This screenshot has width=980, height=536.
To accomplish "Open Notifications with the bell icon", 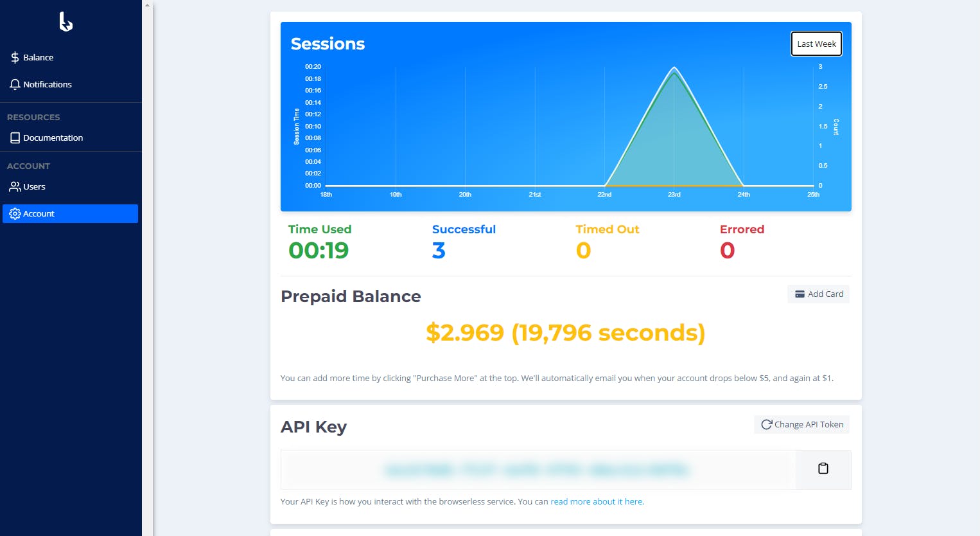I will [x=15, y=85].
